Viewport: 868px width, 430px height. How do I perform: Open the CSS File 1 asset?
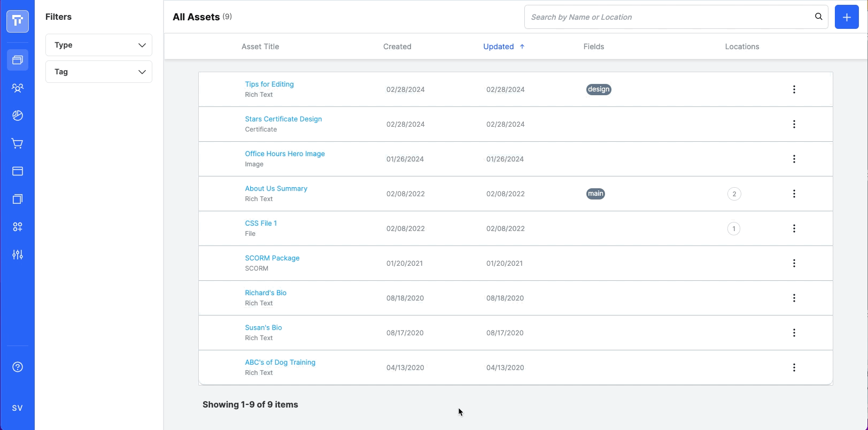tap(261, 223)
